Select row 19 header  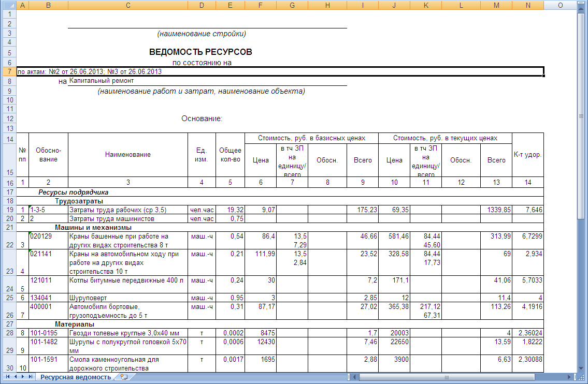tap(9, 210)
